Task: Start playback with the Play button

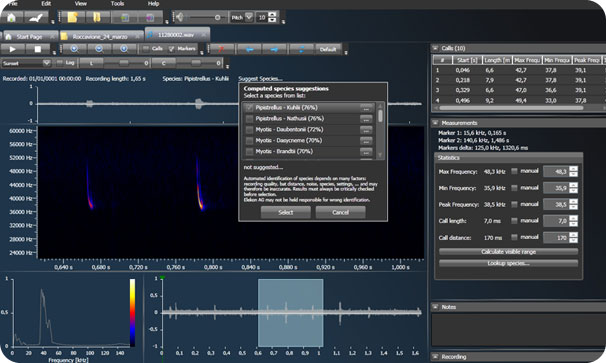Action: (12, 49)
